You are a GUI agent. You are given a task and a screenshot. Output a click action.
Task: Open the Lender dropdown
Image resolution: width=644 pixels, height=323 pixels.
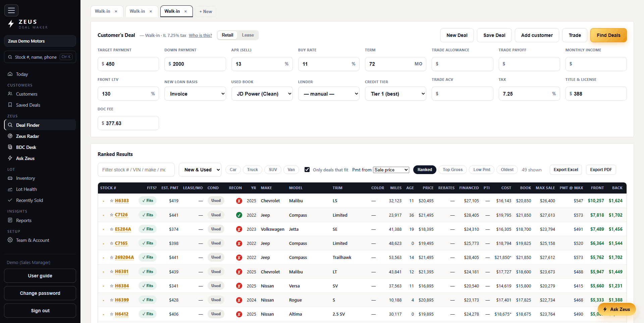[x=329, y=94]
